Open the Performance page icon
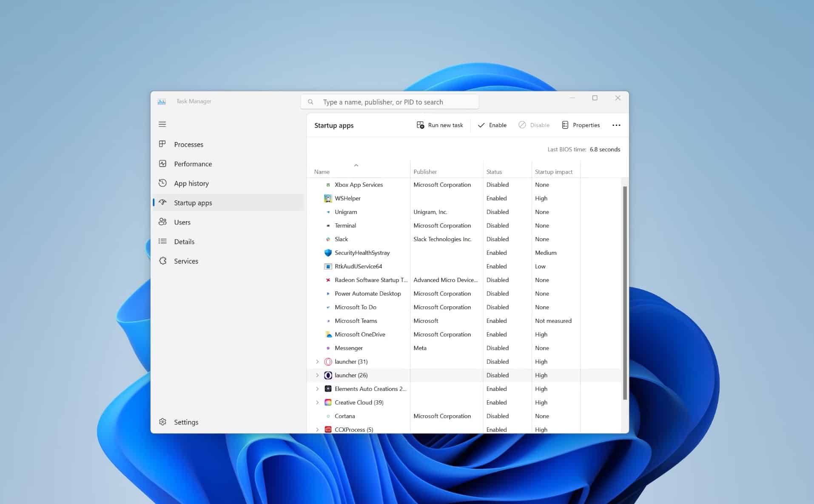This screenshot has width=814, height=504. (x=162, y=164)
